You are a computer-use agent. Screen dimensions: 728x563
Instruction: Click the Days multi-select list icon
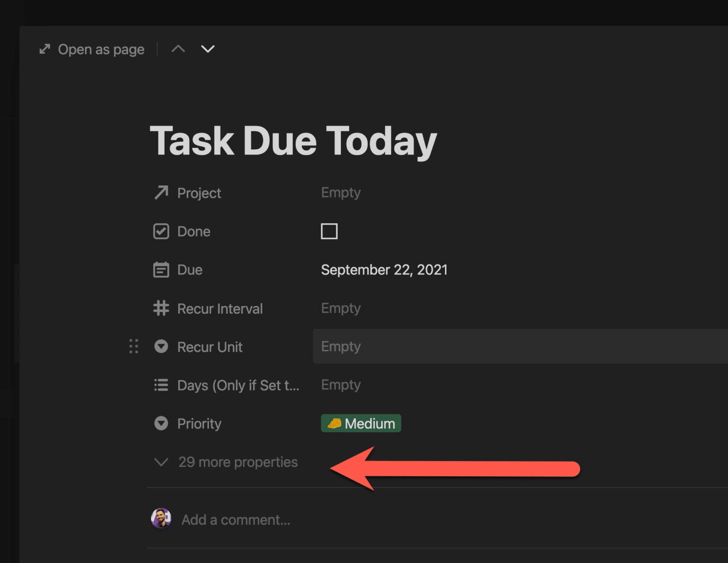161,385
